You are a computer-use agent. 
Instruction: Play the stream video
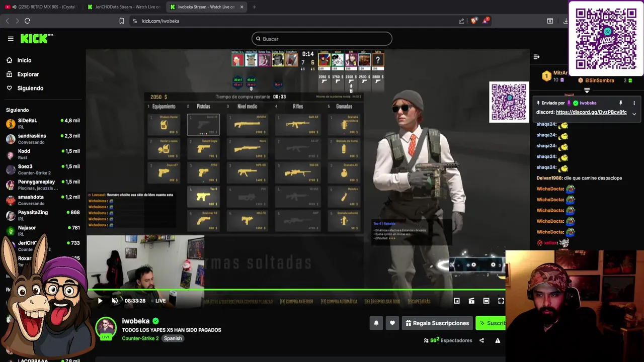coord(100,301)
